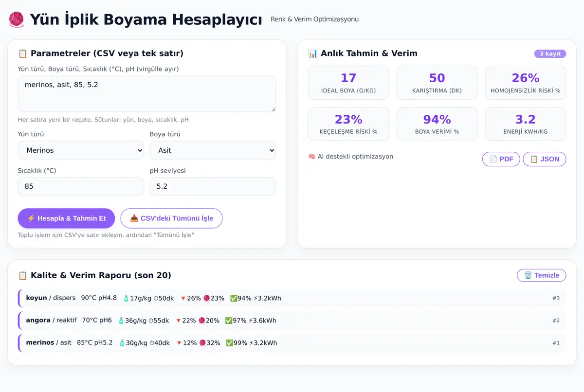
Task: Click the Boya Verimi % stat card
Action: [437, 124]
